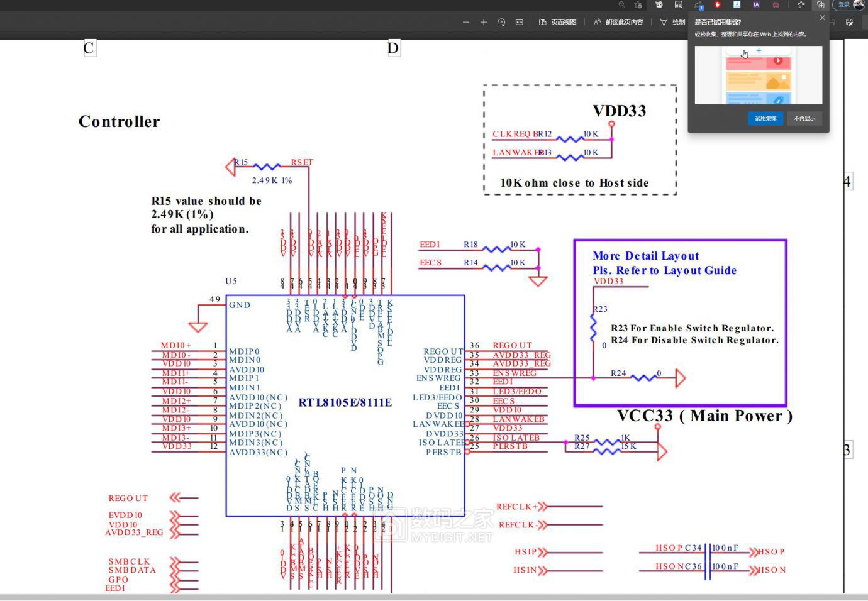Open the red shield blocker extension
The width and height of the screenshot is (868, 601).
click(717, 4)
